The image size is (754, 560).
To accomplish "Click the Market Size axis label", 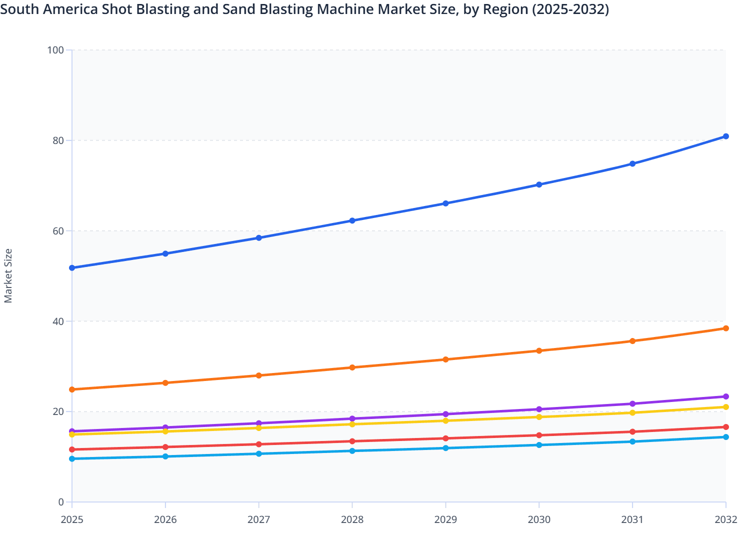I will coord(8,275).
